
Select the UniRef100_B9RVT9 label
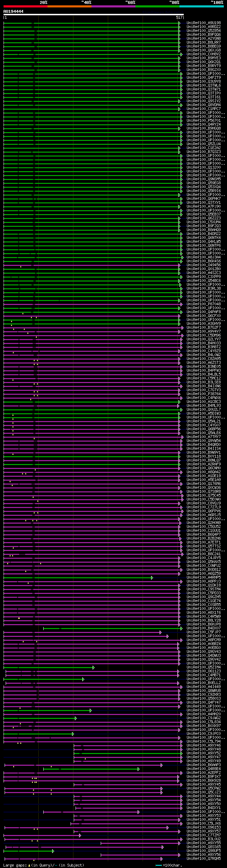click(204, 66)
